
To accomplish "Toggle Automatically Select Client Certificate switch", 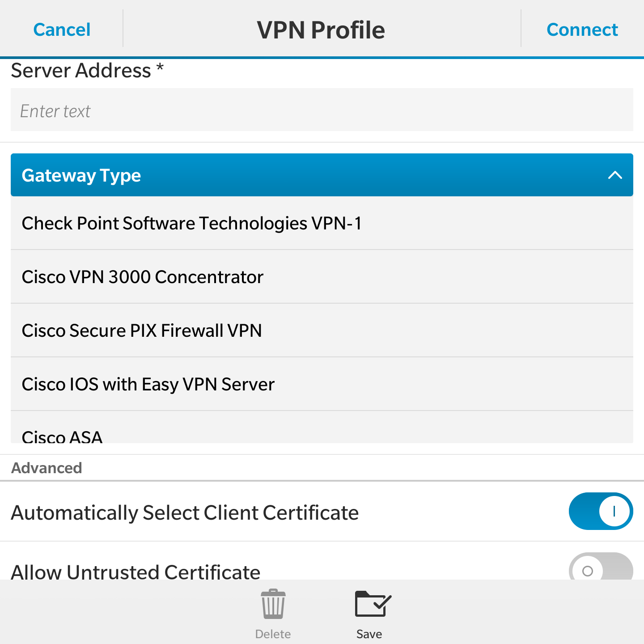I will (x=601, y=511).
